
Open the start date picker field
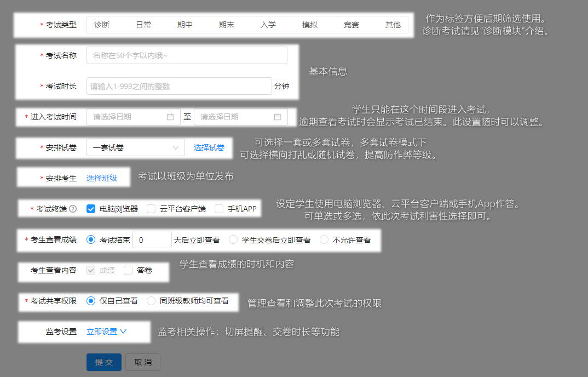point(134,117)
